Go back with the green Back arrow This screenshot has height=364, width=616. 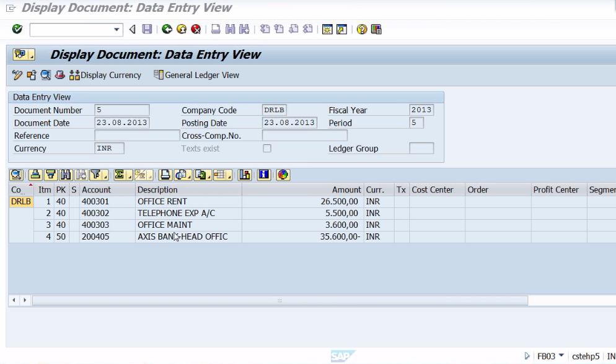(167, 30)
